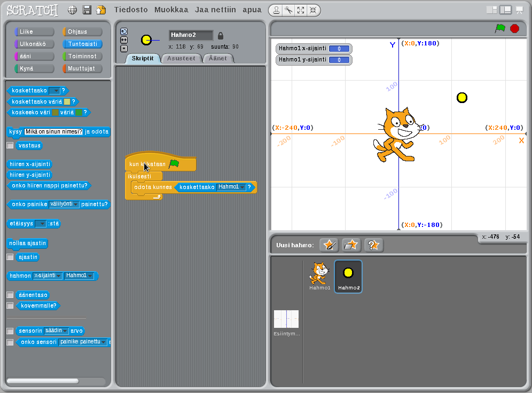Select the Skriptit tab

click(x=143, y=58)
